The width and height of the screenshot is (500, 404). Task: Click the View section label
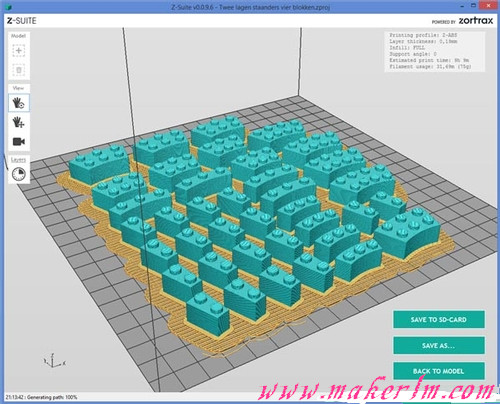[18, 88]
